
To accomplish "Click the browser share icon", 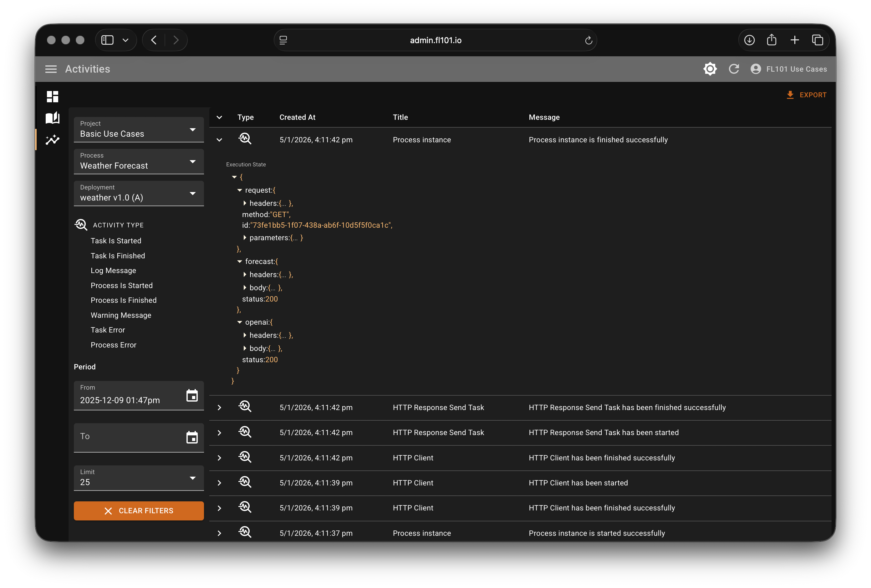I will 771,40.
